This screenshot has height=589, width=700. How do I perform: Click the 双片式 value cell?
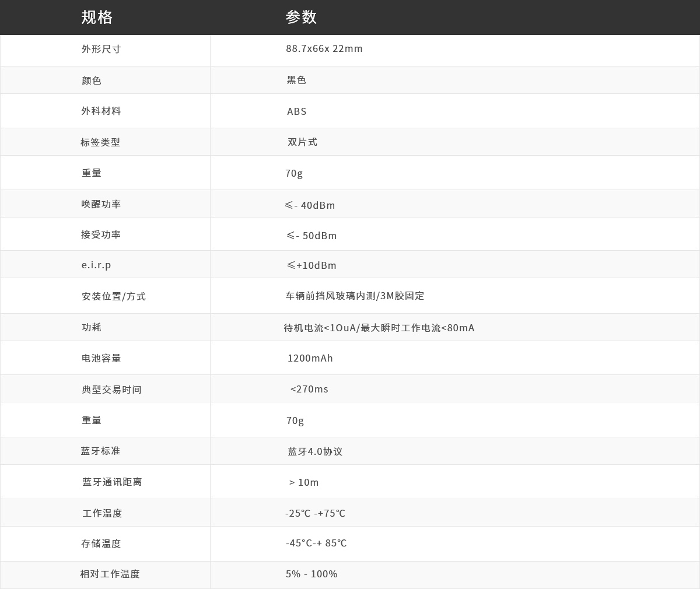click(302, 142)
